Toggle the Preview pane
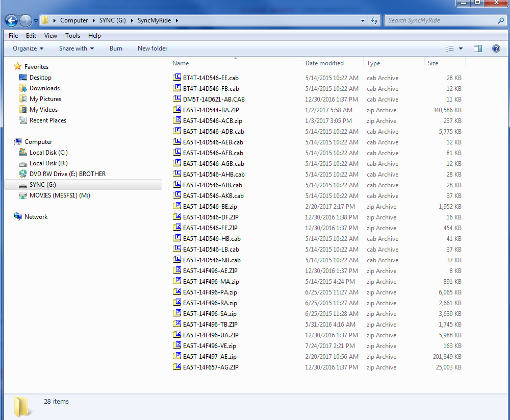This screenshot has height=420, width=510. tap(477, 48)
